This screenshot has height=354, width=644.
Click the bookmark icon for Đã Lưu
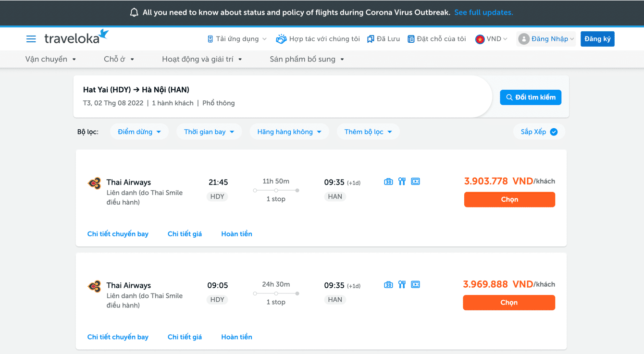pos(371,39)
